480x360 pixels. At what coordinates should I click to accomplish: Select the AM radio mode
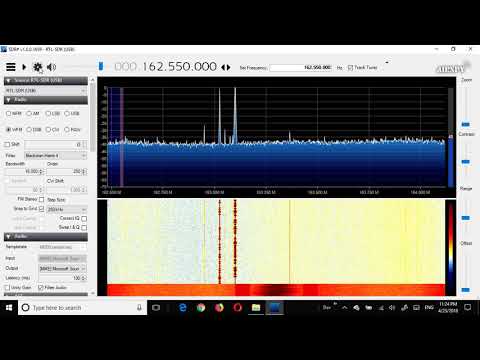click(29, 113)
